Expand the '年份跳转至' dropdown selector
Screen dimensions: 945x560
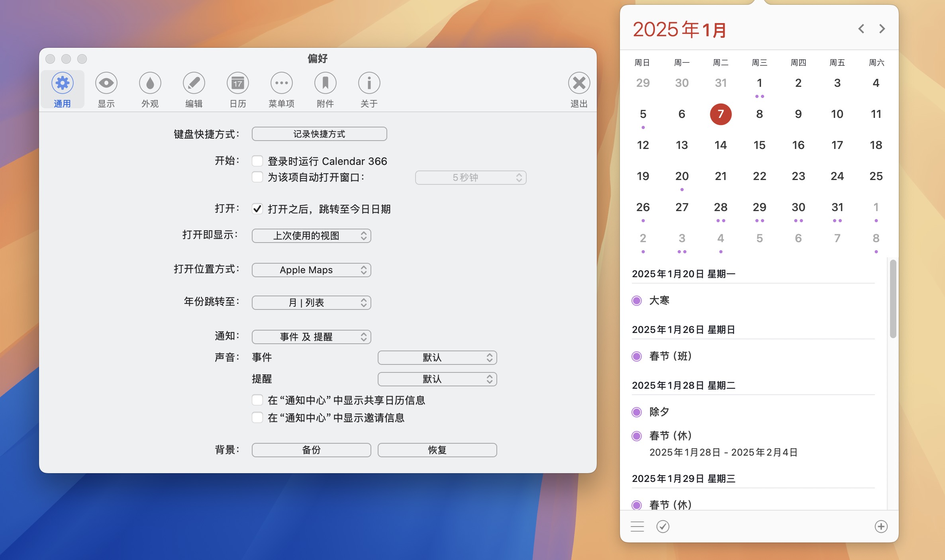[x=310, y=303]
